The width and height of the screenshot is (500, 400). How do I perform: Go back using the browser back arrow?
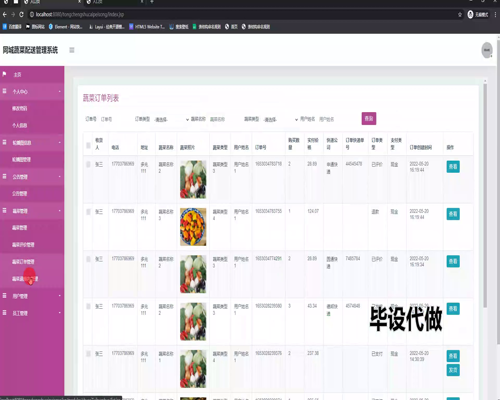[5, 14]
